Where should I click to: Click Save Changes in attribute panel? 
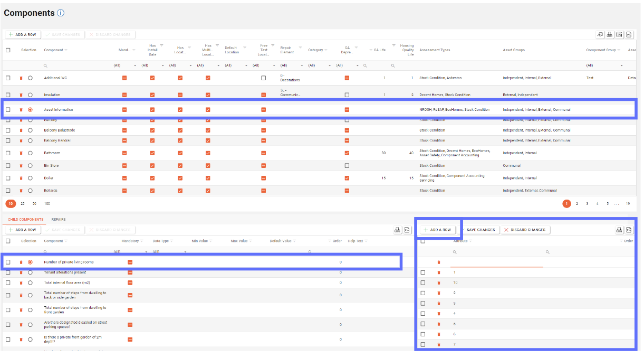(480, 230)
